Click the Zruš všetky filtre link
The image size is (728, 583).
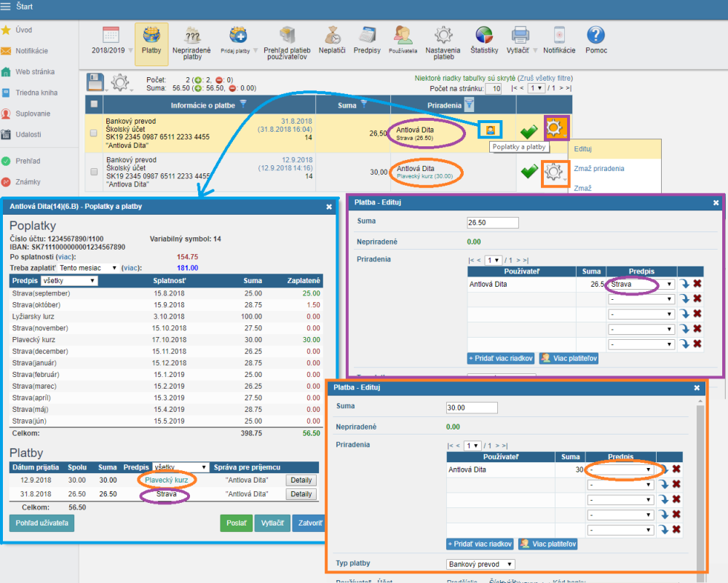pyautogui.click(x=545, y=77)
